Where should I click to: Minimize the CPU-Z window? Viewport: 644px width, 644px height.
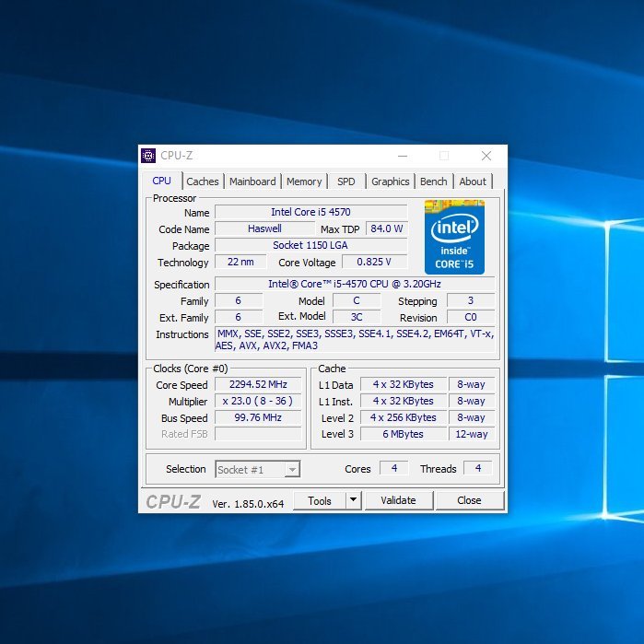(403, 156)
